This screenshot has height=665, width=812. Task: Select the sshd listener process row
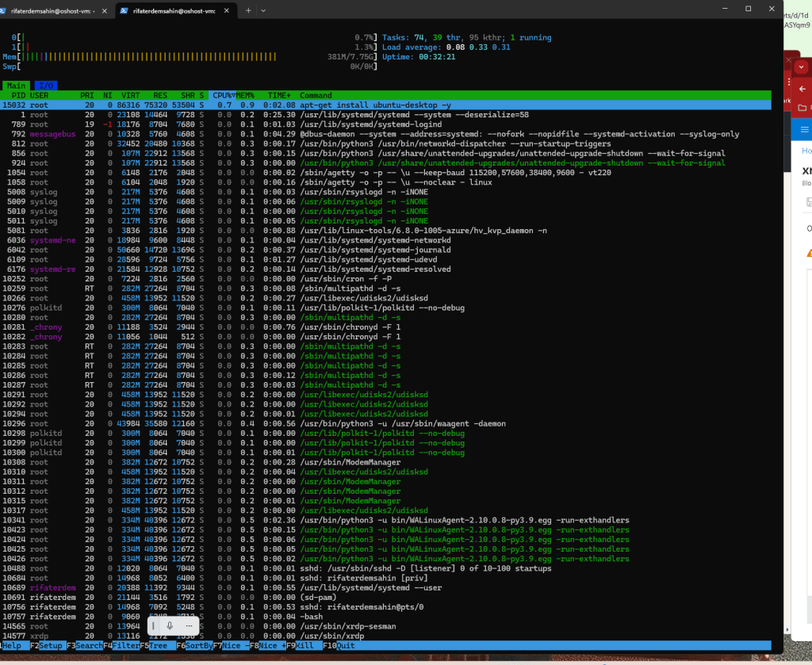(386, 569)
